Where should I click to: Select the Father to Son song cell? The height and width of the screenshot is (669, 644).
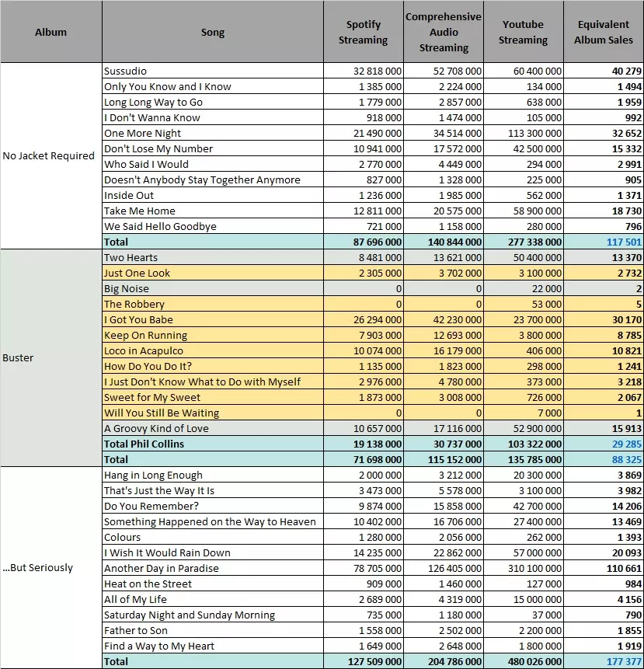[x=213, y=631]
